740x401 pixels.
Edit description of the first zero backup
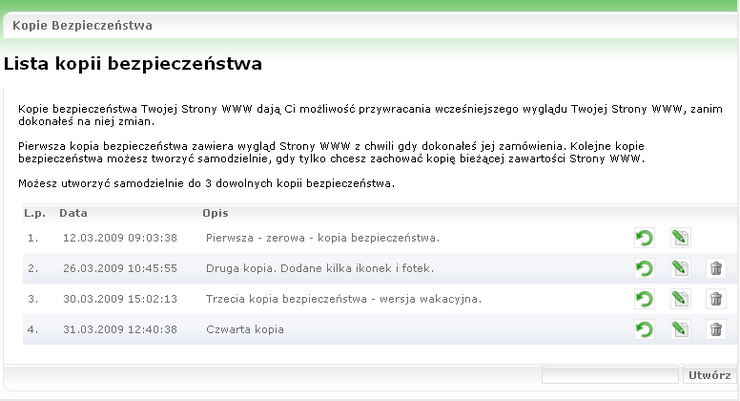tap(680, 238)
